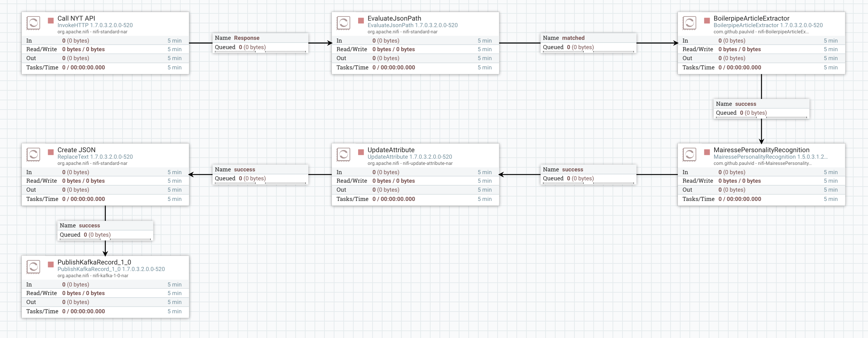Click the stopped status square on Create JSON
This screenshot has width=868, height=338.
[51, 152]
